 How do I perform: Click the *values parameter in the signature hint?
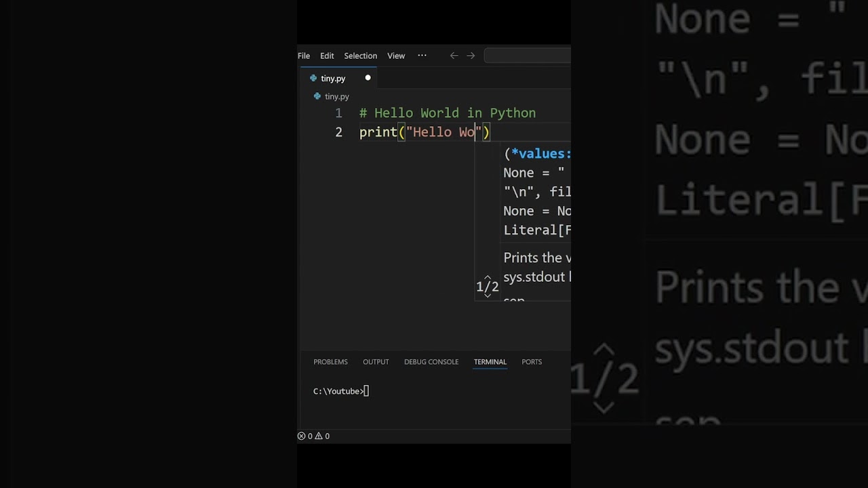[x=540, y=154]
